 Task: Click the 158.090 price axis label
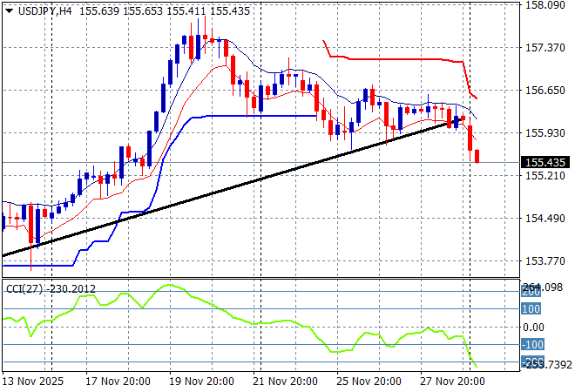click(545, 5)
